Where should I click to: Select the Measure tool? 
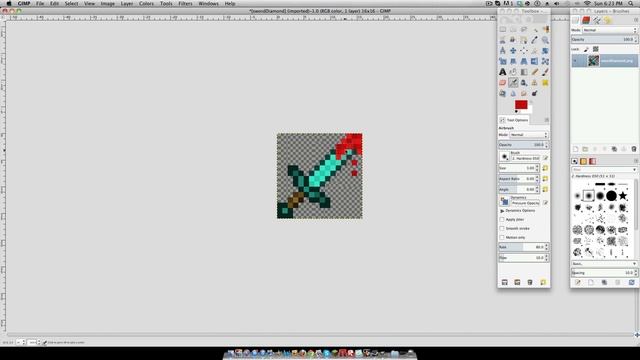pyautogui.click(x=502, y=51)
